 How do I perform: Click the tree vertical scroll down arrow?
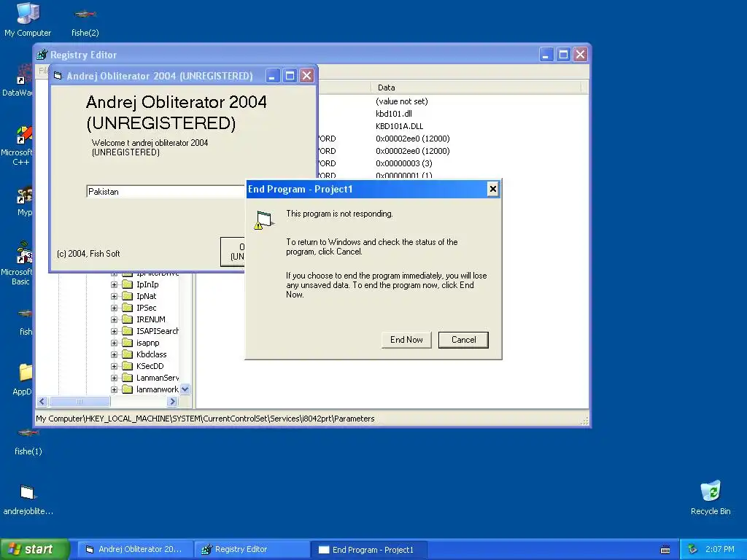coord(185,389)
